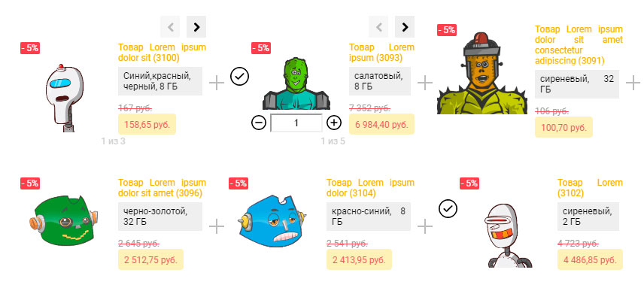This screenshot has width=644, height=297.
Task: Increase quantity with the circled plus button
Action: pyautogui.click(x=334, y=123)
